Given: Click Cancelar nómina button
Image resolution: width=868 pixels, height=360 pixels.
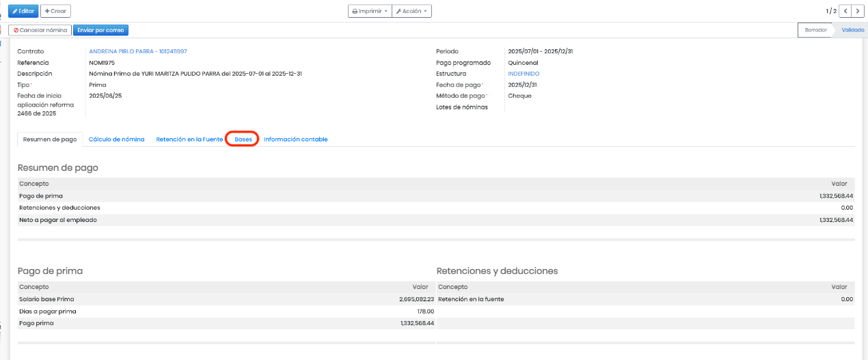Looking at the screenshot, I should (x=40, y=30).
